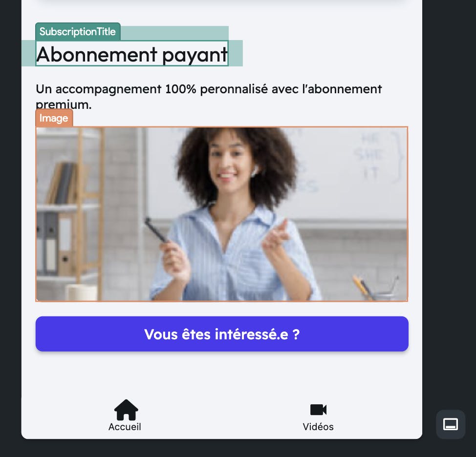Click the teal bar beside SubscriptionTitle tag
Viewport: 476px width, 457px height.
[x=174, y=33]
